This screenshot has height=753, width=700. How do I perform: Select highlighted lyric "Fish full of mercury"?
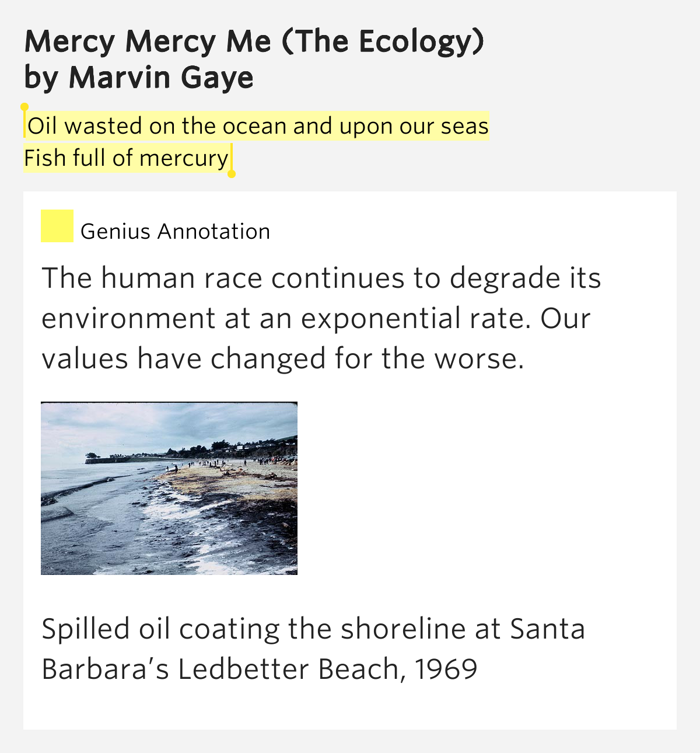127,158
